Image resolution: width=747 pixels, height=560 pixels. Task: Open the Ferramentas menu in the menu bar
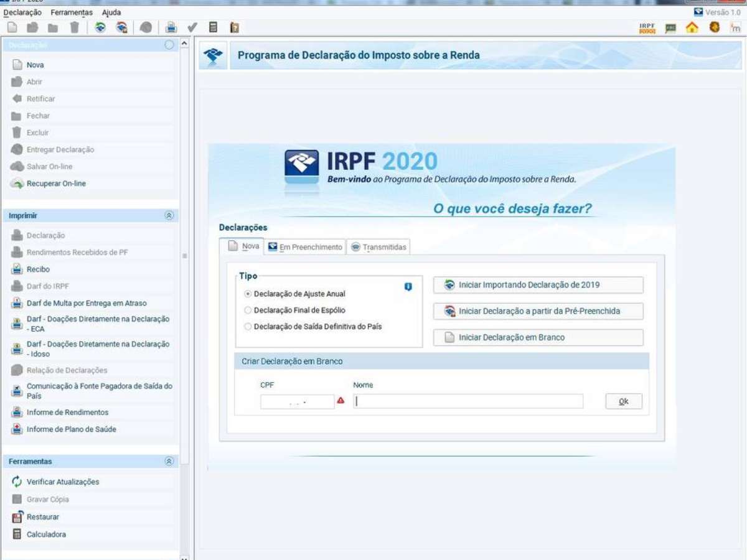coord(72,12)
